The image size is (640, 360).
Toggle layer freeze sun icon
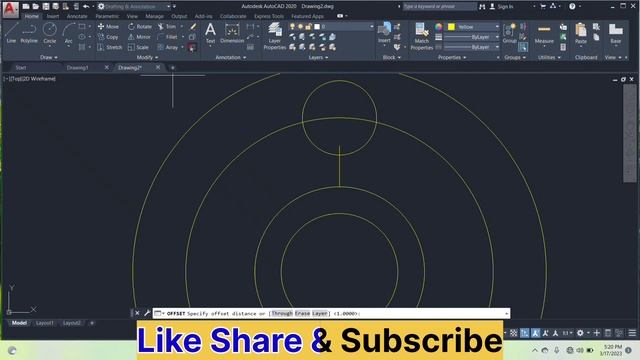coord(300,27)
